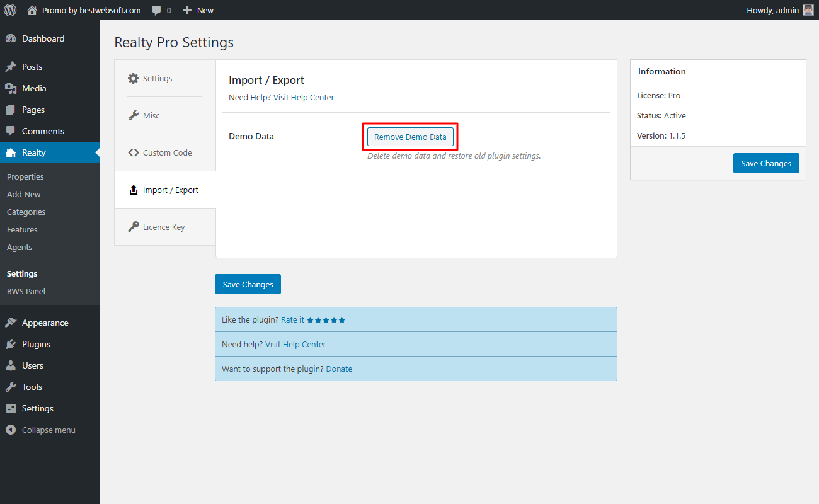This screenshot has height=504, width=819.
Task: Open the Licence Key tab
Action: tap(165, 227)
